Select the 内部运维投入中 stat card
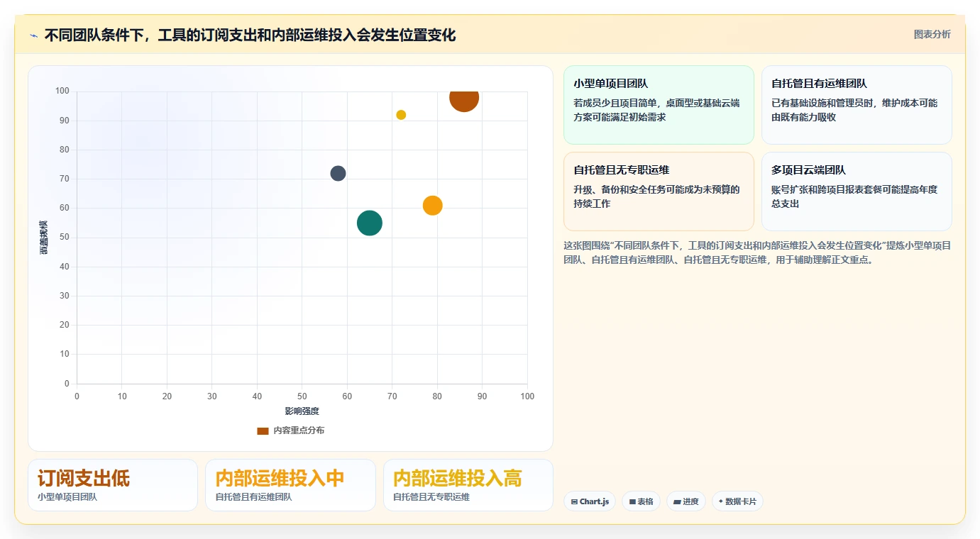The width and height of the screenshot is (980, 539). (x=290, y=485)
